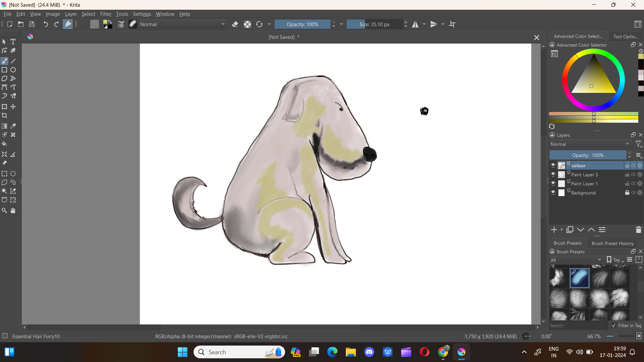The image size is (644, 362).
Task: Select the Ellipse tool
Action: [x=13, y=70]
